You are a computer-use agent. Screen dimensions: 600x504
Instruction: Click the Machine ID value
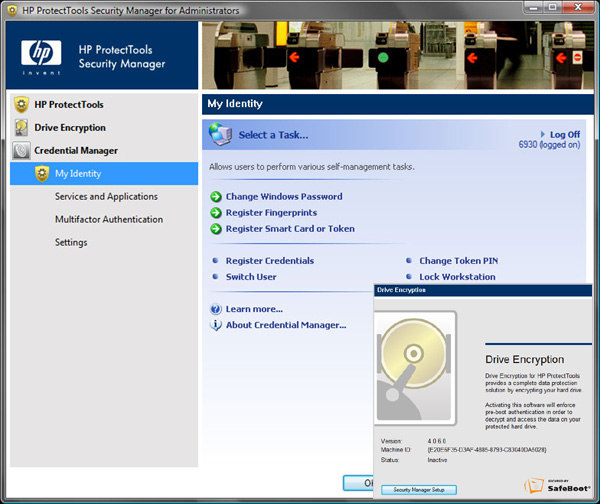point(487,450)
